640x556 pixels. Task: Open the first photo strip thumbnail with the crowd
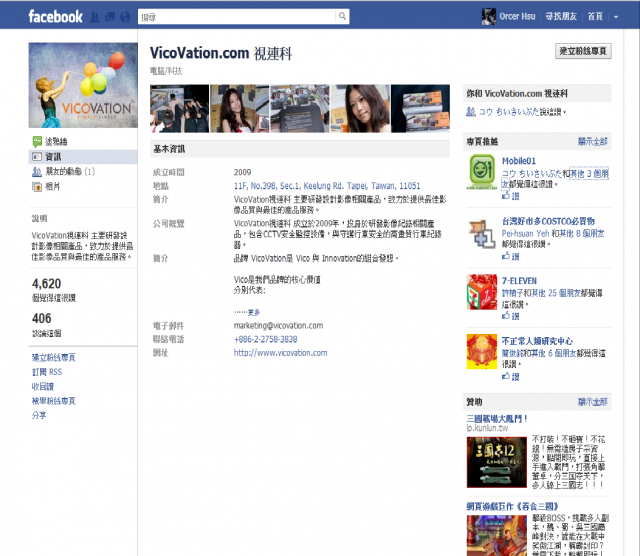pyautogui.click(x=180, y=109)
